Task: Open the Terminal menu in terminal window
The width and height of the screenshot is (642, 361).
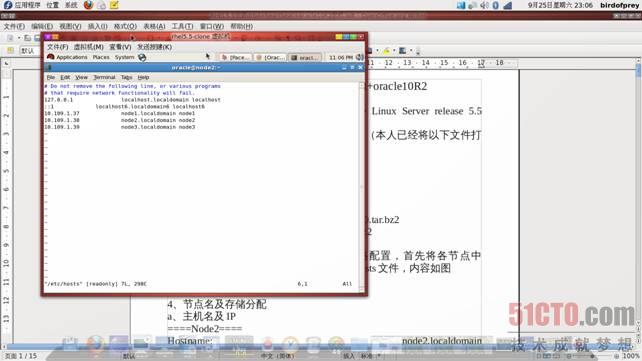Action: tap(104, 77)
